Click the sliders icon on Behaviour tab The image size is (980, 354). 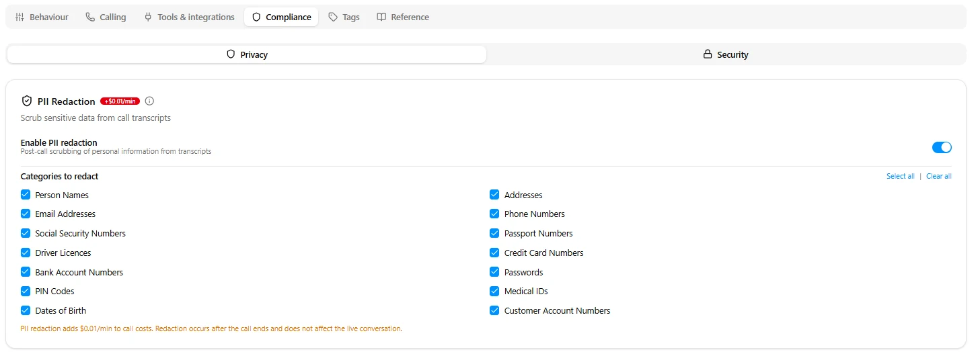coord(20,17)
